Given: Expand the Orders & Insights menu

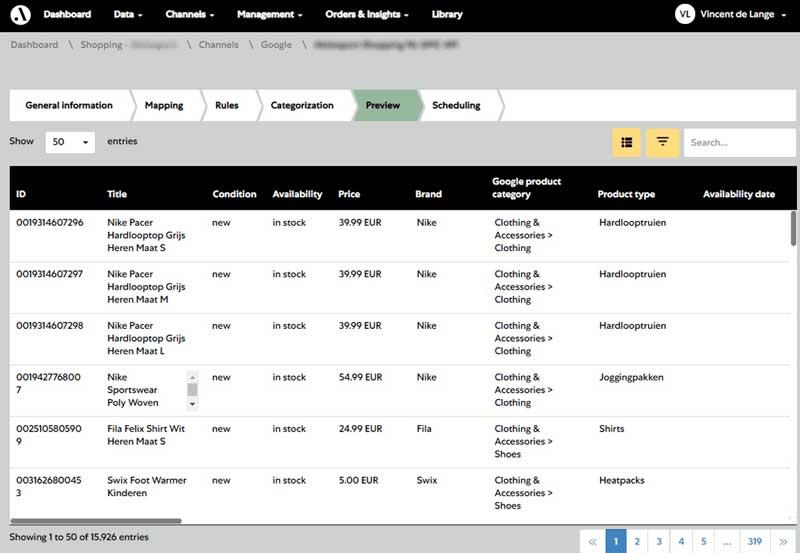Looking at the screenshot, I should click(x=367, y=14).
